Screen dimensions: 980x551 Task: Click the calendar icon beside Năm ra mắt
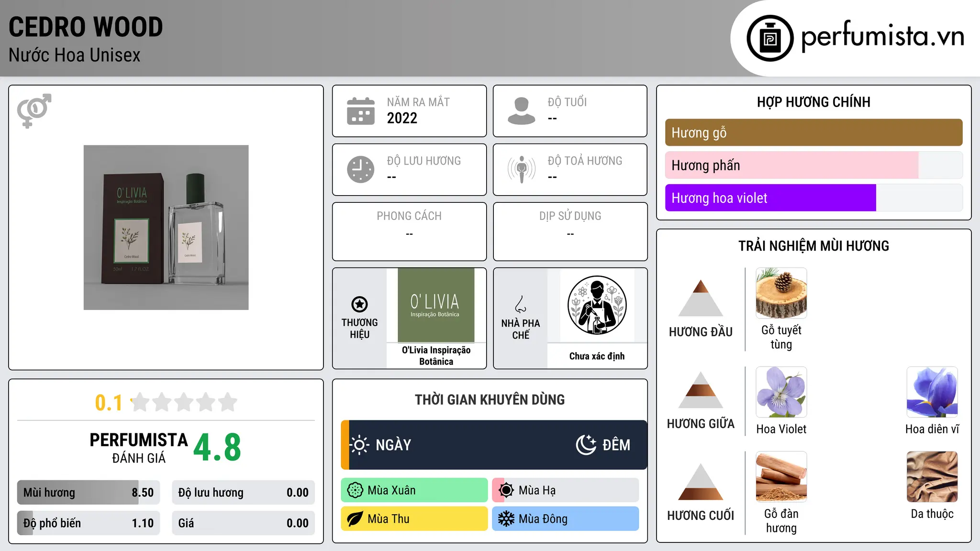pyautogui.click(x=361, y=111)
